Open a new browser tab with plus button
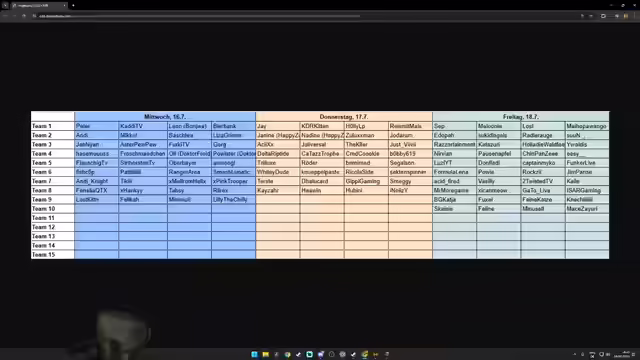This screenshot has height=360, width=640. point(73,5)
